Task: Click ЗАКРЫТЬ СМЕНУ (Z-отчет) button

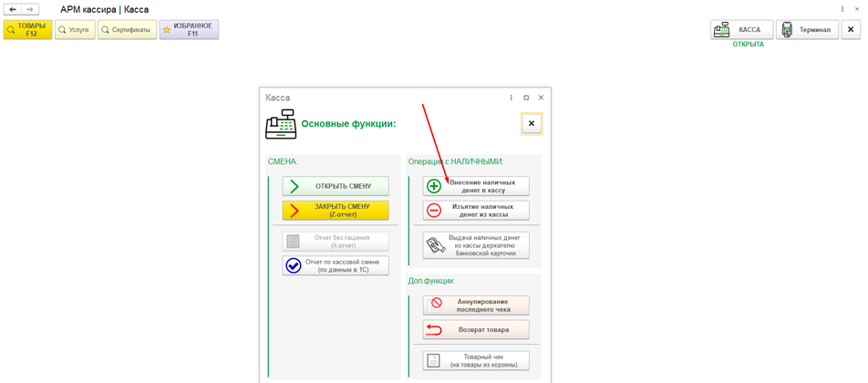Action: coord(336,211)
